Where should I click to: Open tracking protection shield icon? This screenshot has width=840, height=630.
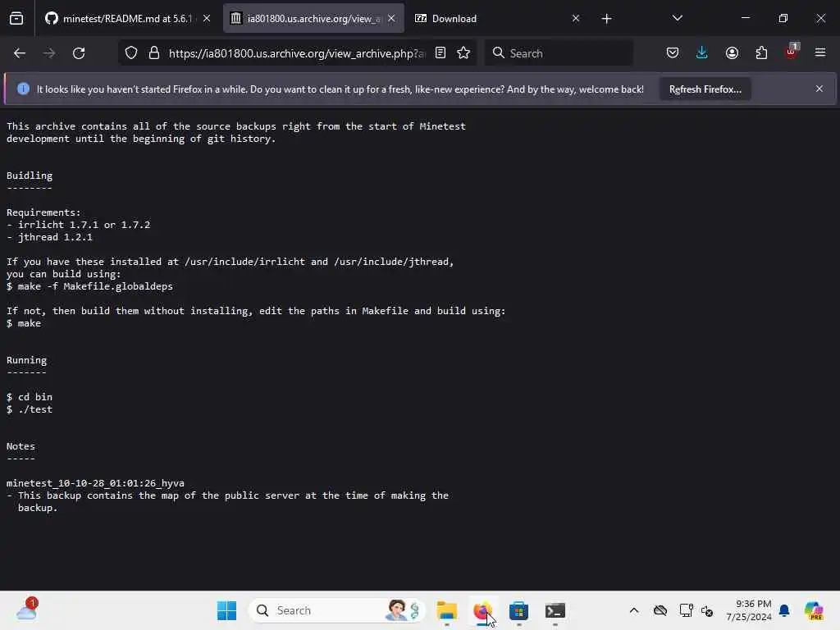pos(131,53)
